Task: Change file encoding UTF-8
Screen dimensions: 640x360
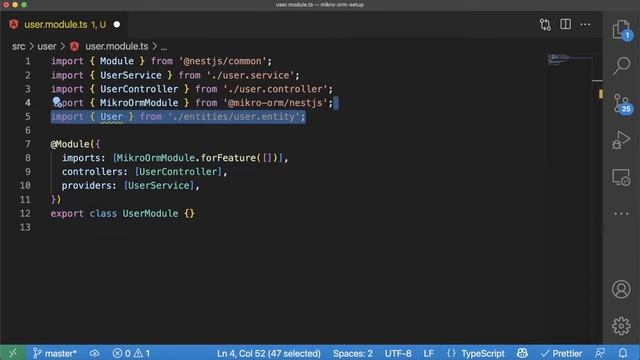Action: coord(398,353)
